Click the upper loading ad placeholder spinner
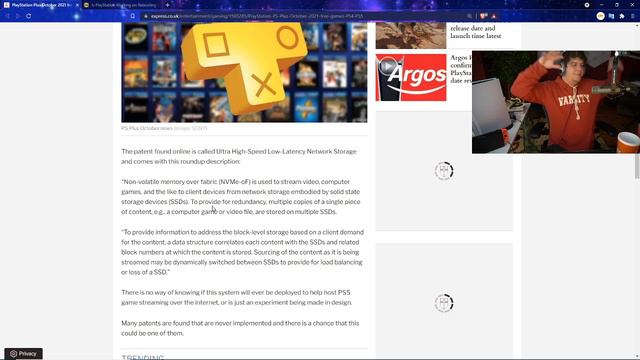The height and width of the screenshot is (360, 640). coord(444,171)
